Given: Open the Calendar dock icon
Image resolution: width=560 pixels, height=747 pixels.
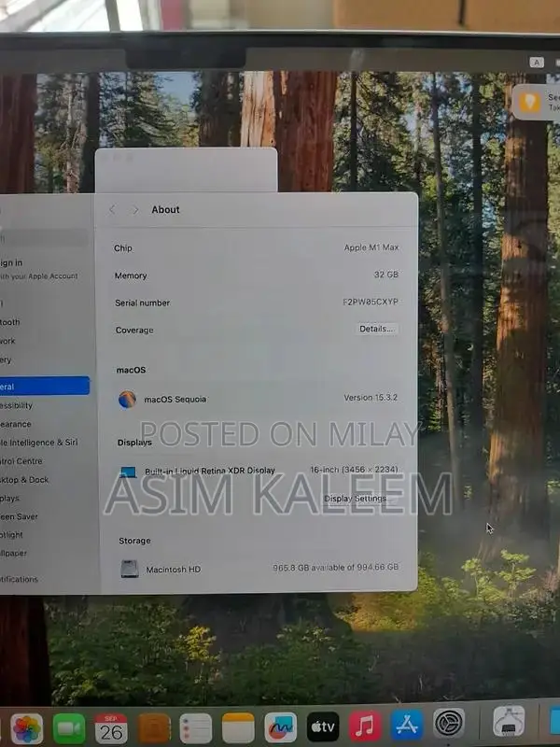Looking at the screenshot, I should click(x=111, y=728).
